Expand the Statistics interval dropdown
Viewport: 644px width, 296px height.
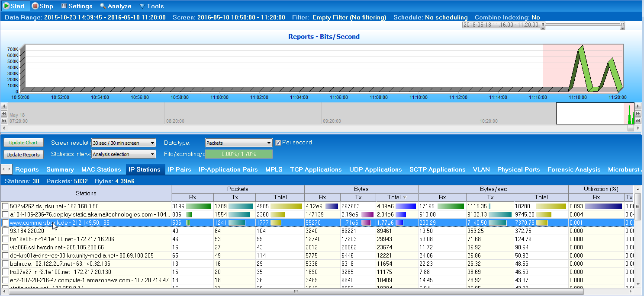pyautogui.click(x=124, y=154)
